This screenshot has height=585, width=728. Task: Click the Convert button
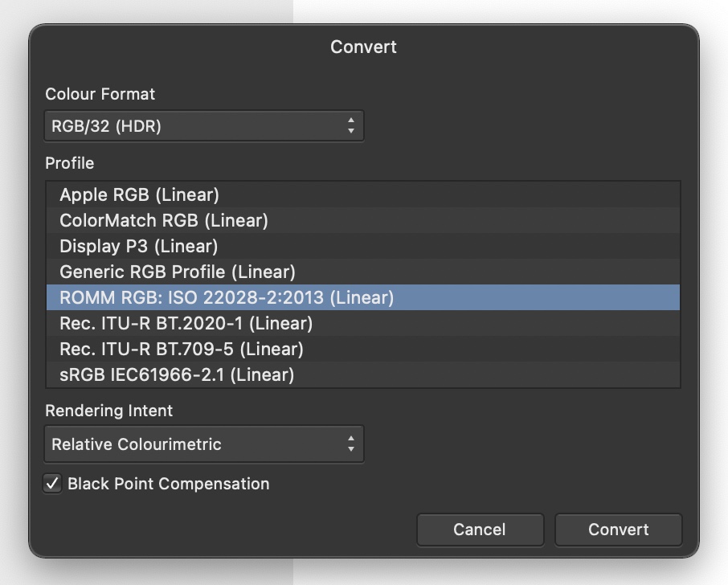pos(618,530)
